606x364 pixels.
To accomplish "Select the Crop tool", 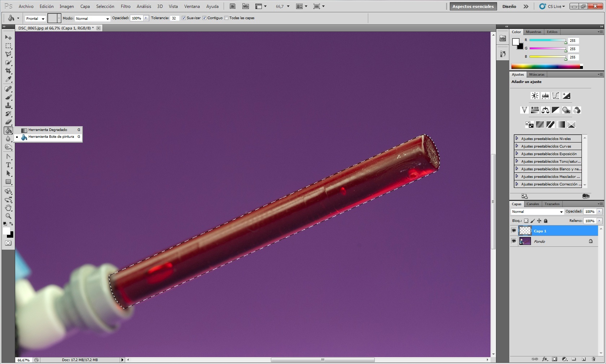I will pos(8,71).
